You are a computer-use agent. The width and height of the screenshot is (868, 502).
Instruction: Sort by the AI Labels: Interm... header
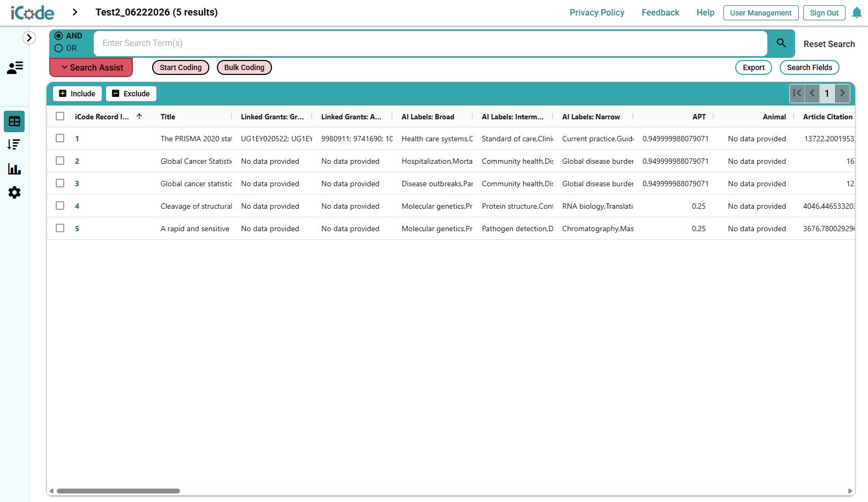point(512,117)
